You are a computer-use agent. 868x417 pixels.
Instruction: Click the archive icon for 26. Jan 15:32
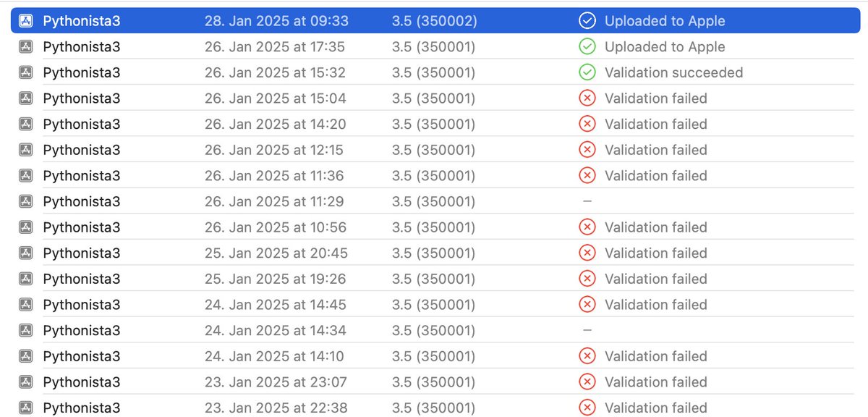click(x=25, y=72)
